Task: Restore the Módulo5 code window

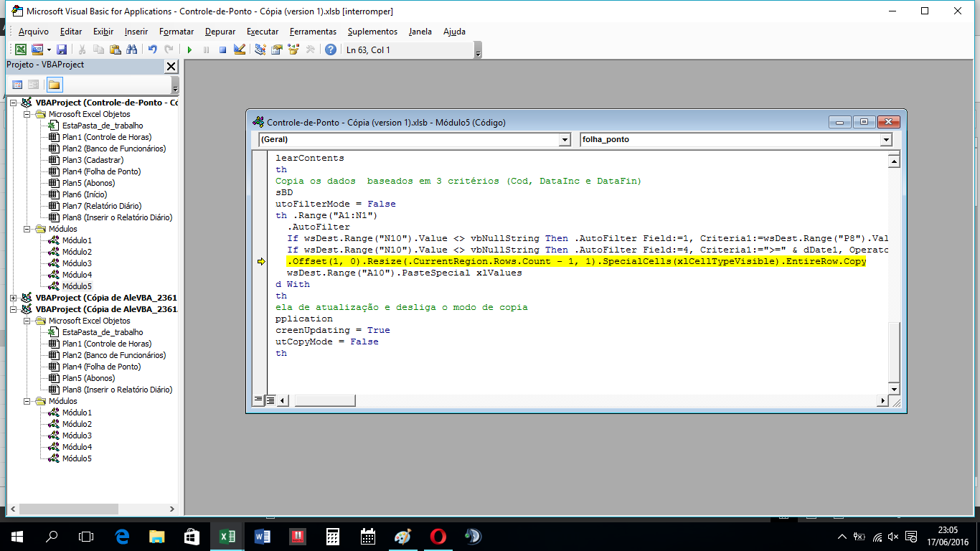Action: tap(864, 122)
